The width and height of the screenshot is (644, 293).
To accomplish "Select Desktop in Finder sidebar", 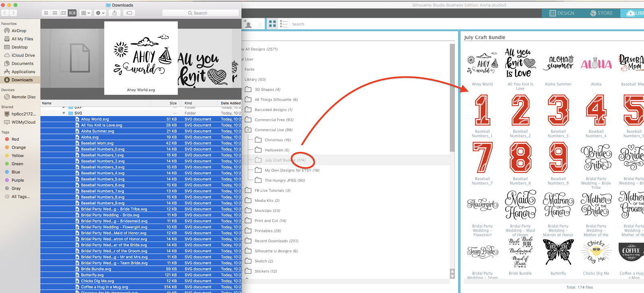I will click(x=19, y=47).
